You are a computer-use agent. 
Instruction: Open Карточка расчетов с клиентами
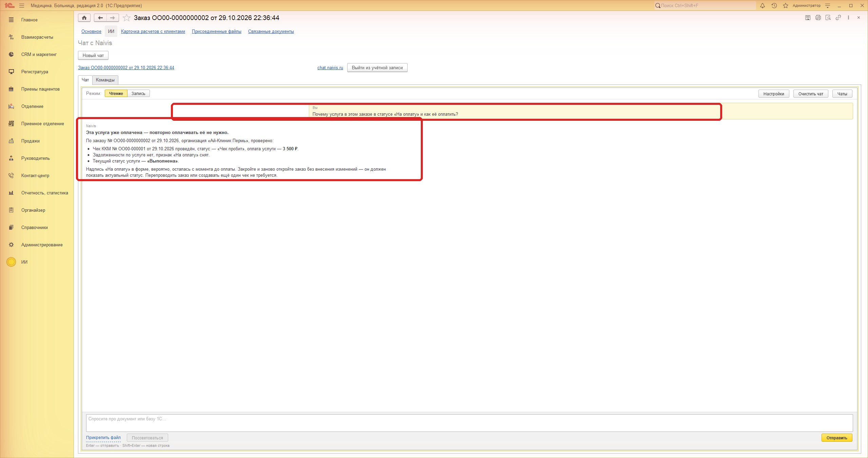coord(153,32)
